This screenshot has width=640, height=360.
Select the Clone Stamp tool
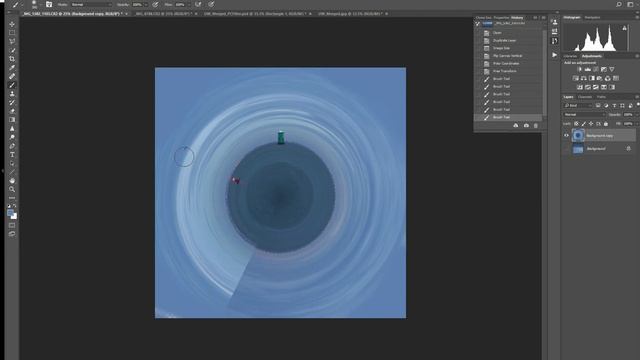12,93
